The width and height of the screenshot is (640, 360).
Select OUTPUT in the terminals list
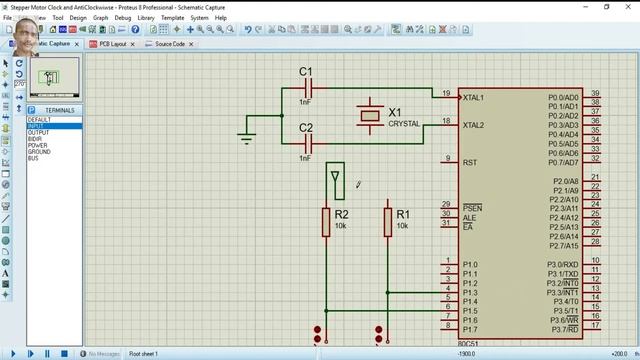(x=54, y=133)
